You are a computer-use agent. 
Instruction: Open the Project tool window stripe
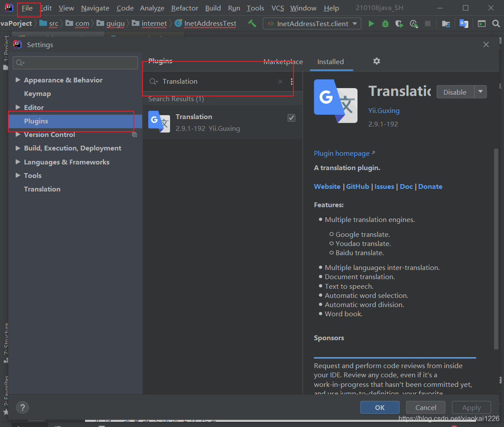6,52
